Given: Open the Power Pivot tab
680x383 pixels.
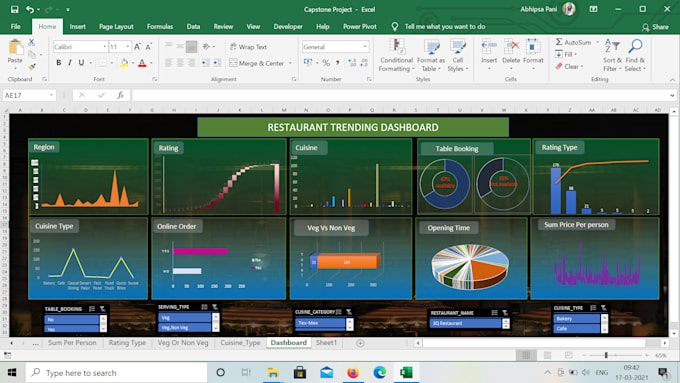Looking at the screenshot, I should click(360, 26).
